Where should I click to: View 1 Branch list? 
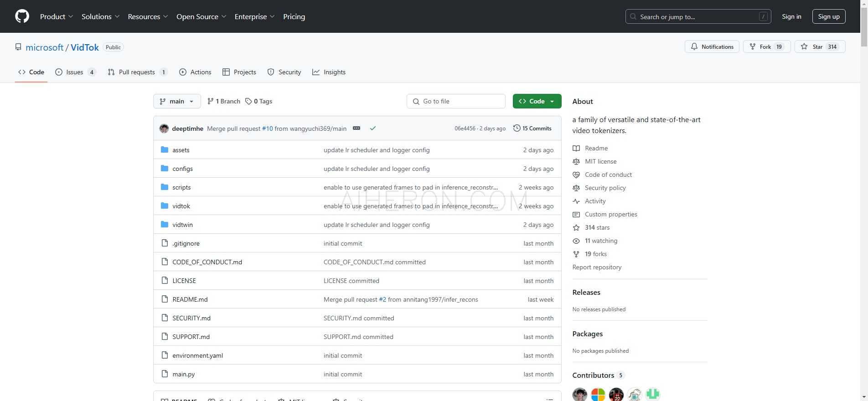tap(223, 101)
